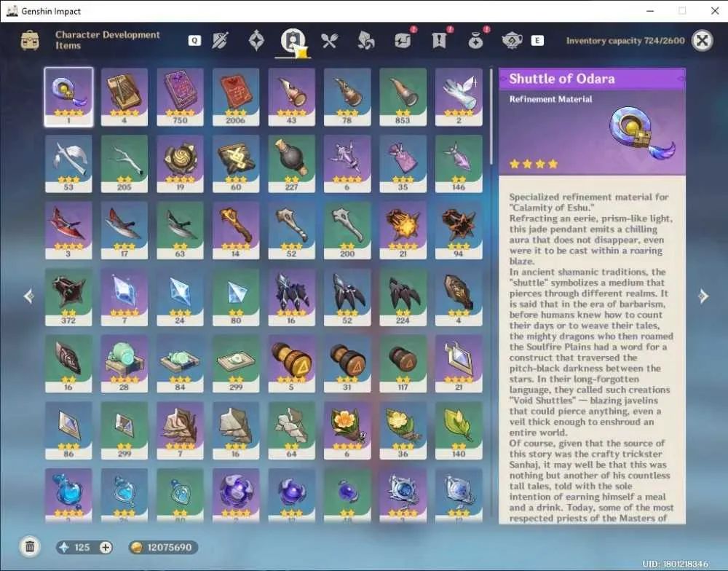Open the Gadgets tab icon
Image resolution: width=728 pixels, height=571 pixels.
click(x=403, y=40)
